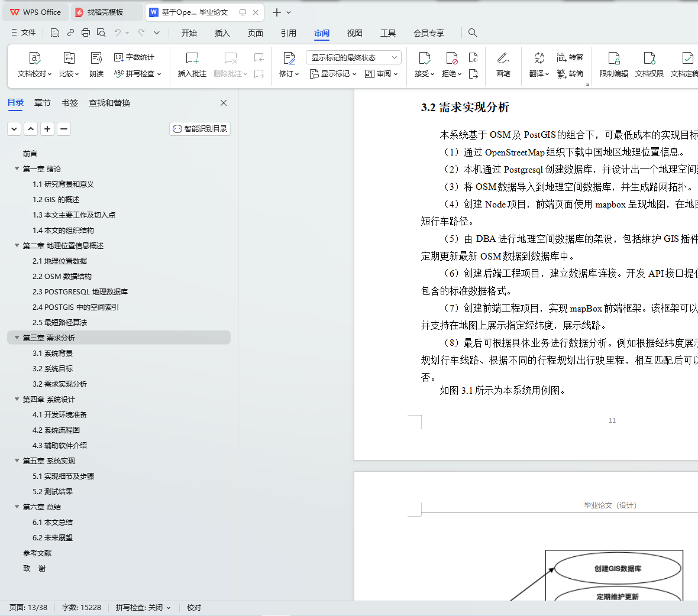Click the 3.2 需求实现分析 heading in document

click(x=465, y=107)
